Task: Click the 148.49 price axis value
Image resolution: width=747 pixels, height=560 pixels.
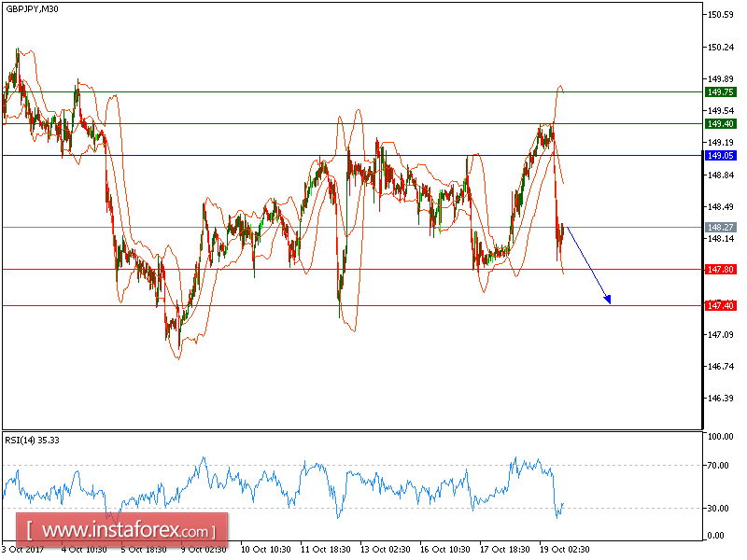Action: point(720,206)
